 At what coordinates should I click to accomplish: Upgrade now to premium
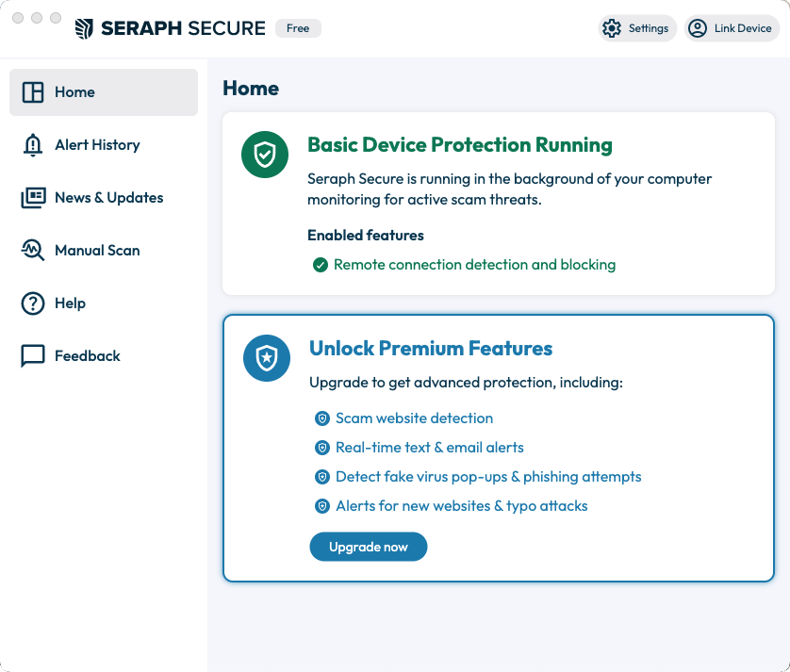click(x=369, y=547)
